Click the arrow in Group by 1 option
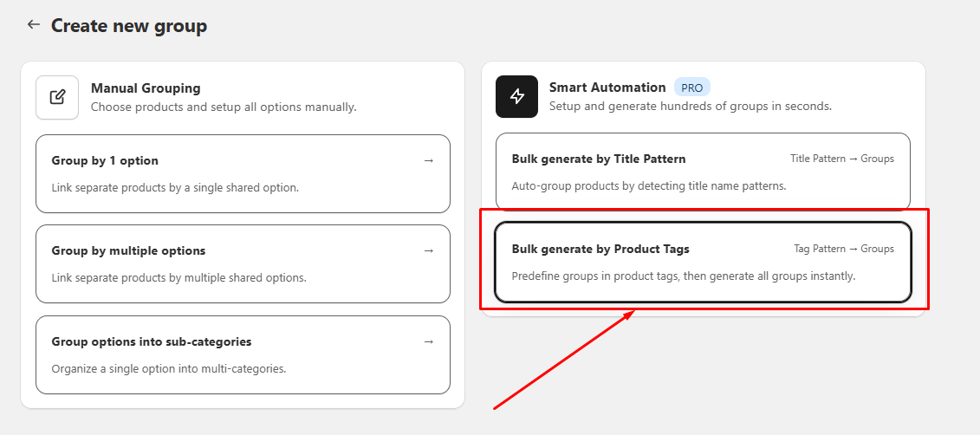The width and height of the screenshot is (980, 435). tap(428, 160)
